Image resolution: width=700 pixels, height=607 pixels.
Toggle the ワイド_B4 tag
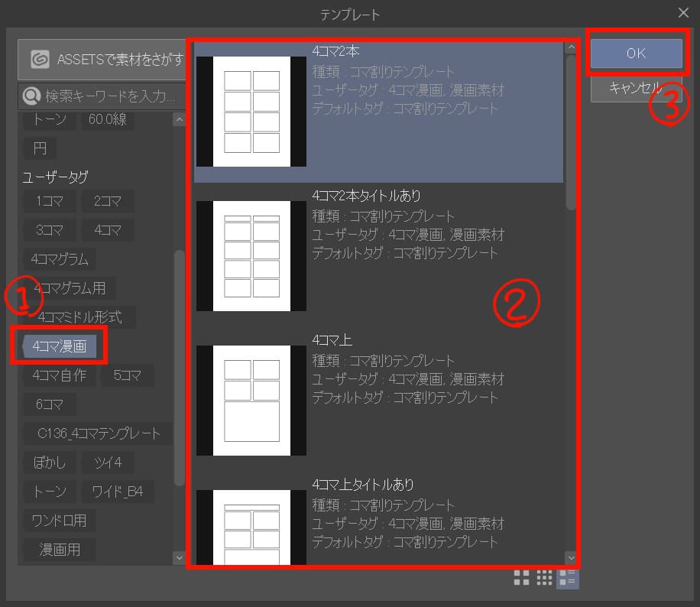(x=118, y=492)
